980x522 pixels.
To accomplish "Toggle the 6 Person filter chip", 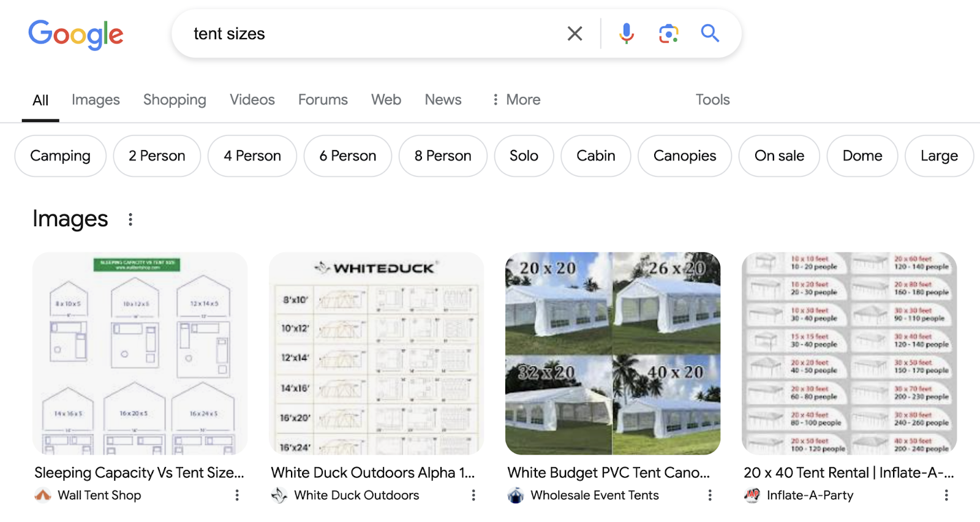I will [347, 156].
